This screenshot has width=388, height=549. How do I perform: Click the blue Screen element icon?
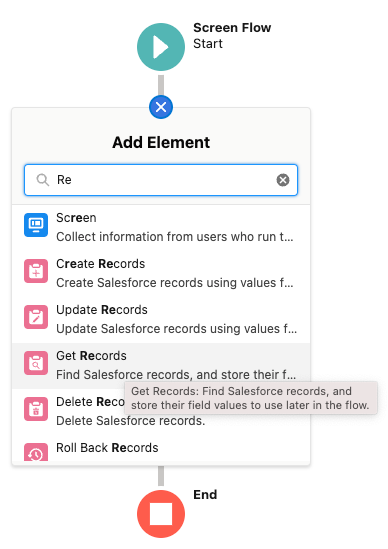36,225
